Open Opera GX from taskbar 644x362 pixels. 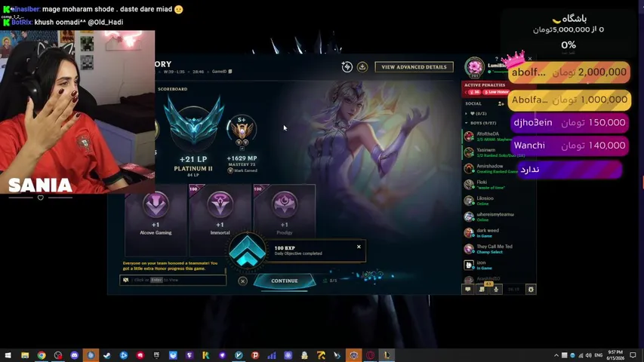coord(370,355)
